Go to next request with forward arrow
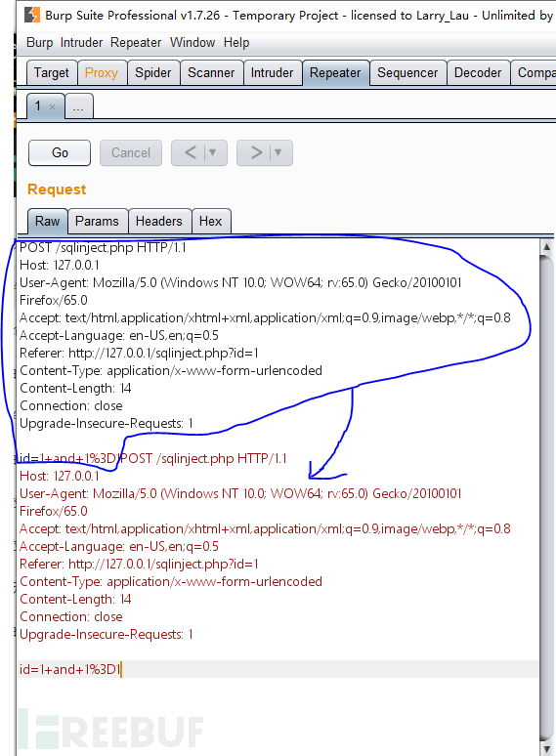 click(x=256, y=152)
